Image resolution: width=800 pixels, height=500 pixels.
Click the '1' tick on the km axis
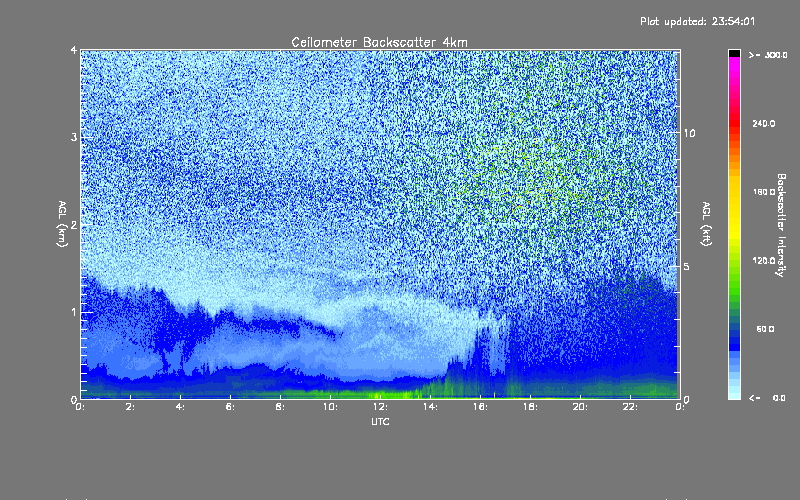74,312
